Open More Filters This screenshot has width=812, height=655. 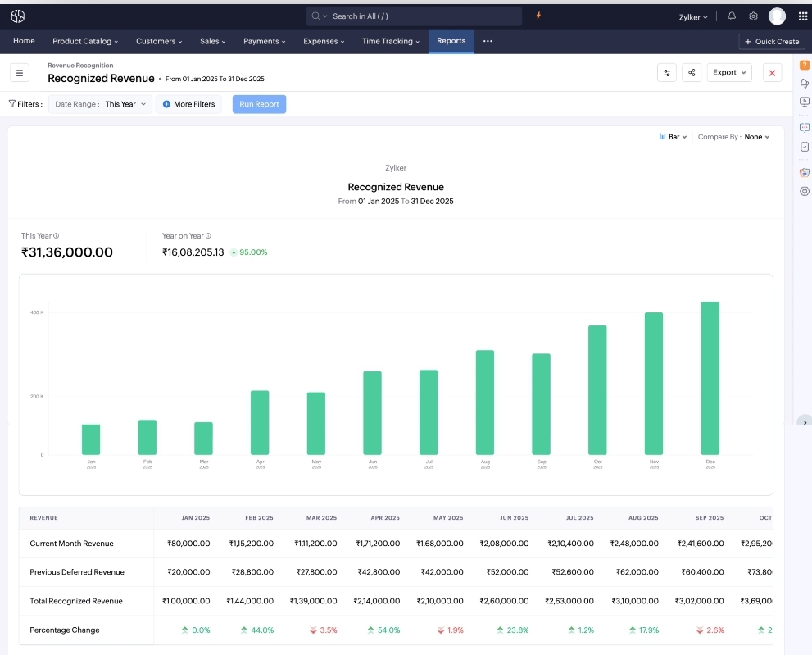(x=188, y=104)
